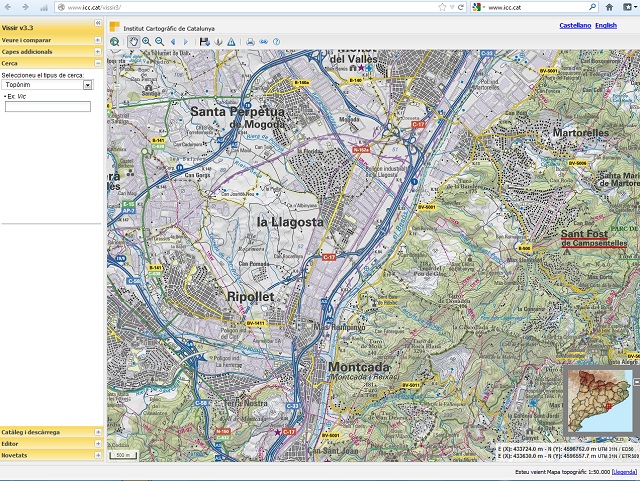Select the pan hand tool
The height and width of the screenshot is (481, 640).
click(133, 42)
